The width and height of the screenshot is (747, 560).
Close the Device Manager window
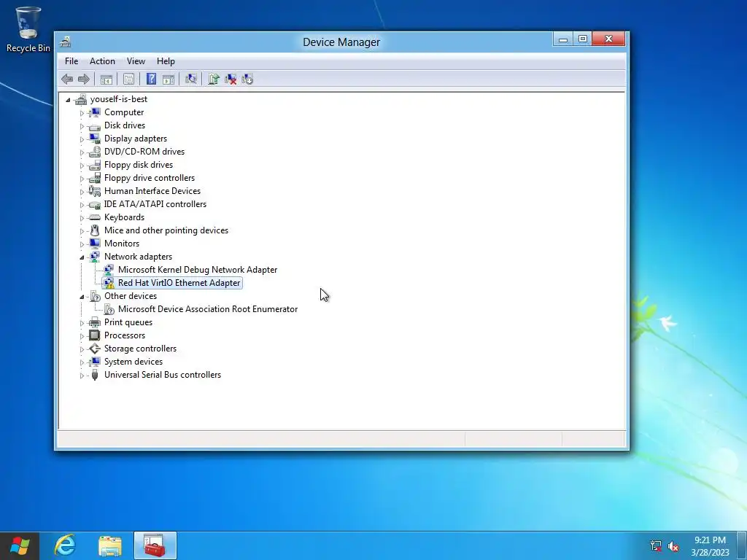coord(608,39)
